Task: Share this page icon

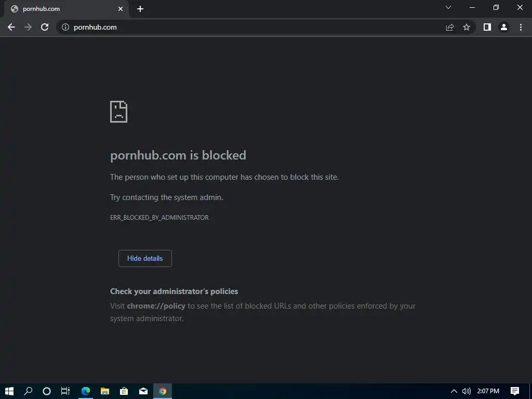Action: (x=450, y=27)
